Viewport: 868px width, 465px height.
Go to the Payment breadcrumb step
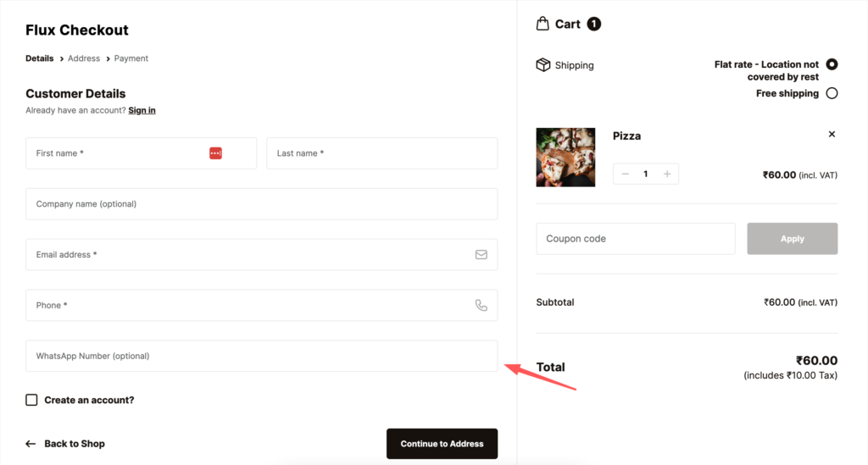(x=131, y=58)
